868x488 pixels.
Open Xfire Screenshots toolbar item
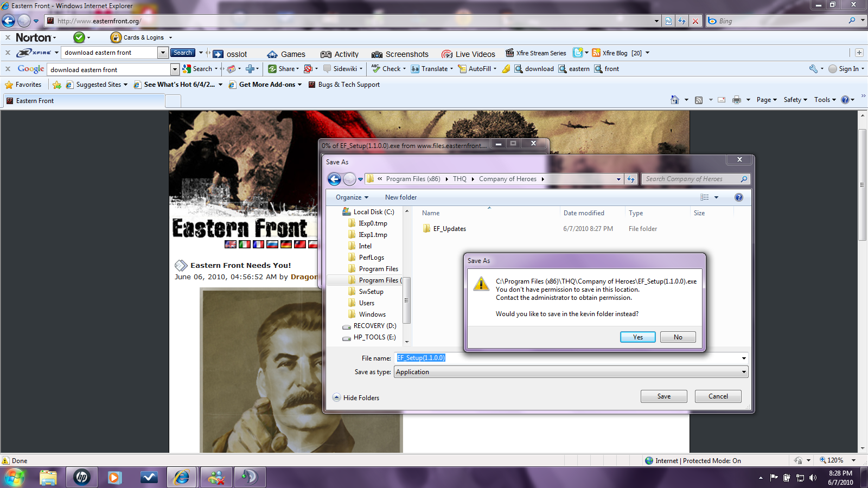(x=400, y=54)
